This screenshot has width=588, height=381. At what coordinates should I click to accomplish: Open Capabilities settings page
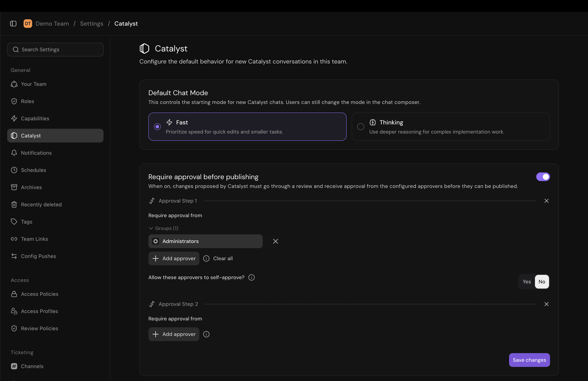(x=55, y=118)
